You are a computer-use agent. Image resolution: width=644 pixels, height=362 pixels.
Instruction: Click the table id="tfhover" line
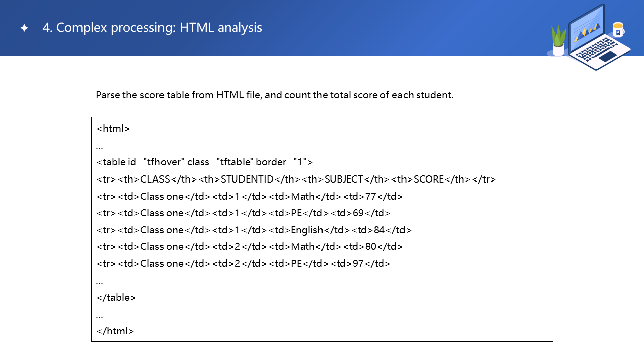204,162
